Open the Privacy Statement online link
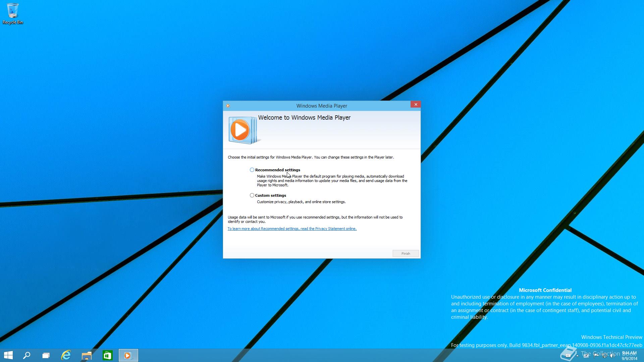 (292, 229)
